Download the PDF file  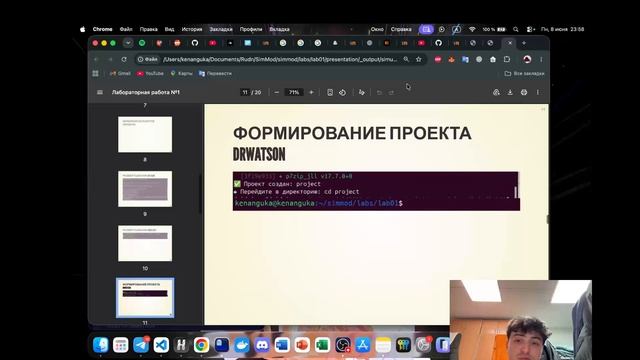(510, 92)
